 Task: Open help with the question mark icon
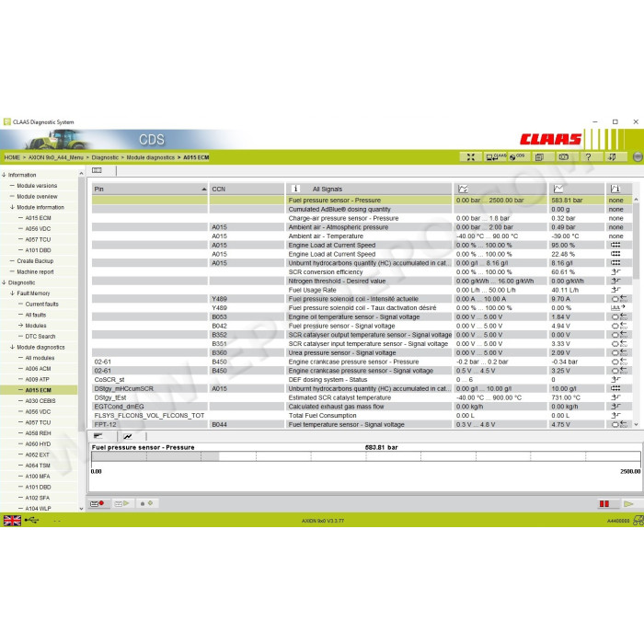[x=589, y=157]
